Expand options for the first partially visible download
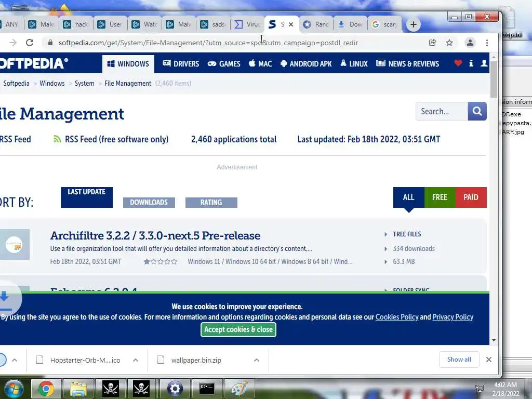532x399 pixels. (x=15, y=360)
